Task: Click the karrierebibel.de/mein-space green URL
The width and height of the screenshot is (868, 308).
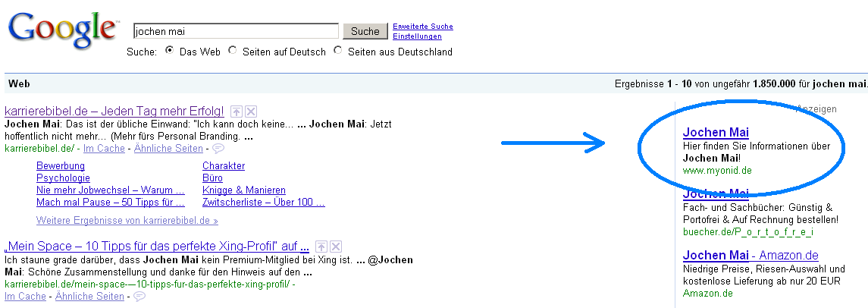Action: click(148, 284)
